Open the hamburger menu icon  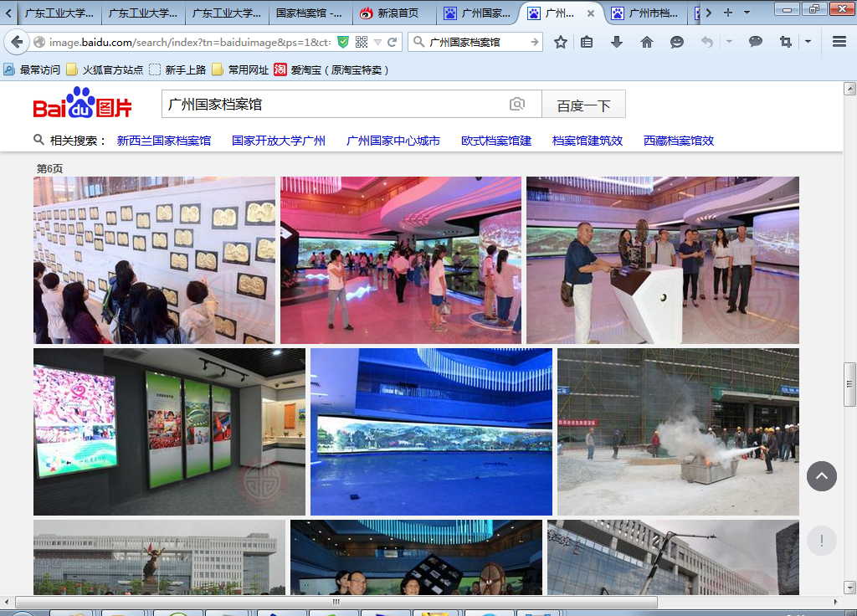pos(839,42)
